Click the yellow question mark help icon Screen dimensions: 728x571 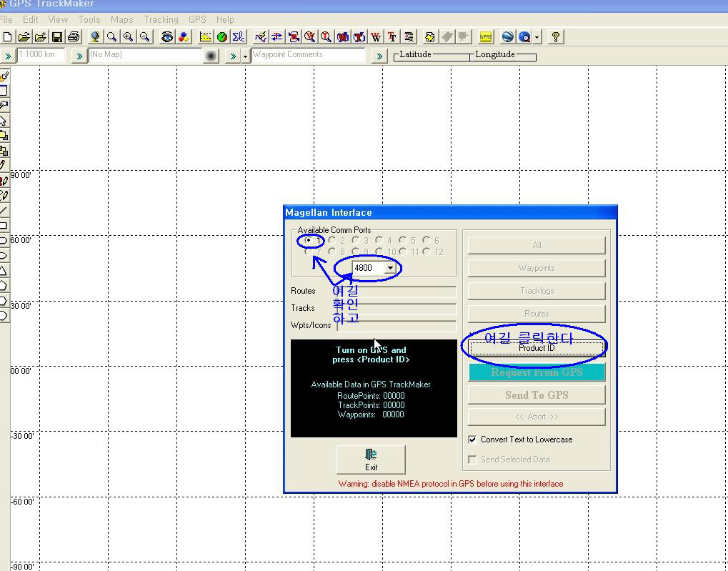[x=555, y=36]
